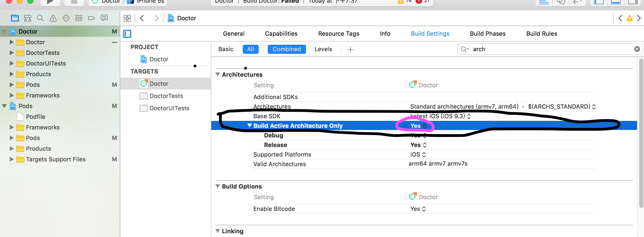644x237 pixels.
Task: Click the yellow warning icon in jump bar
Action: (630, 18)
